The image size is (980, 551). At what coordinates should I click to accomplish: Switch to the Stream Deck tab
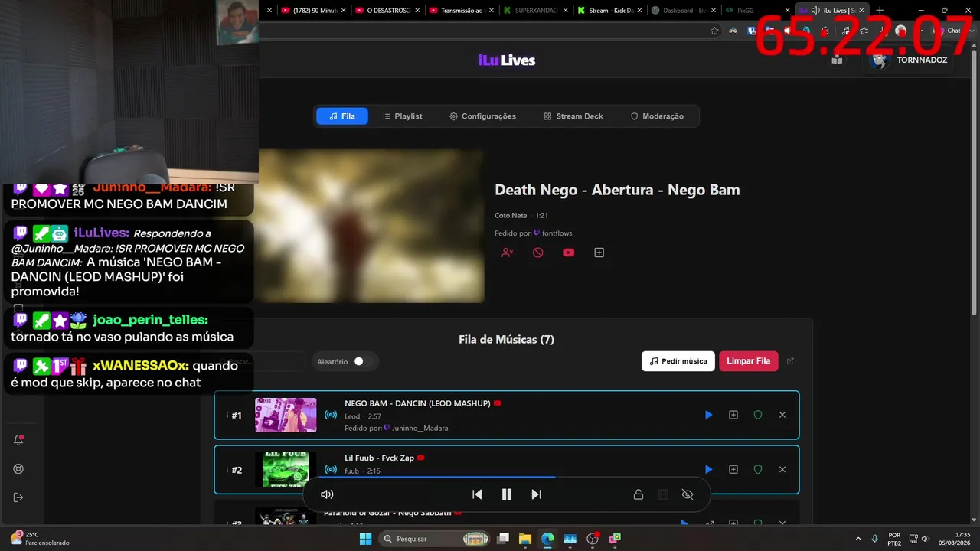tap(573, 116)
